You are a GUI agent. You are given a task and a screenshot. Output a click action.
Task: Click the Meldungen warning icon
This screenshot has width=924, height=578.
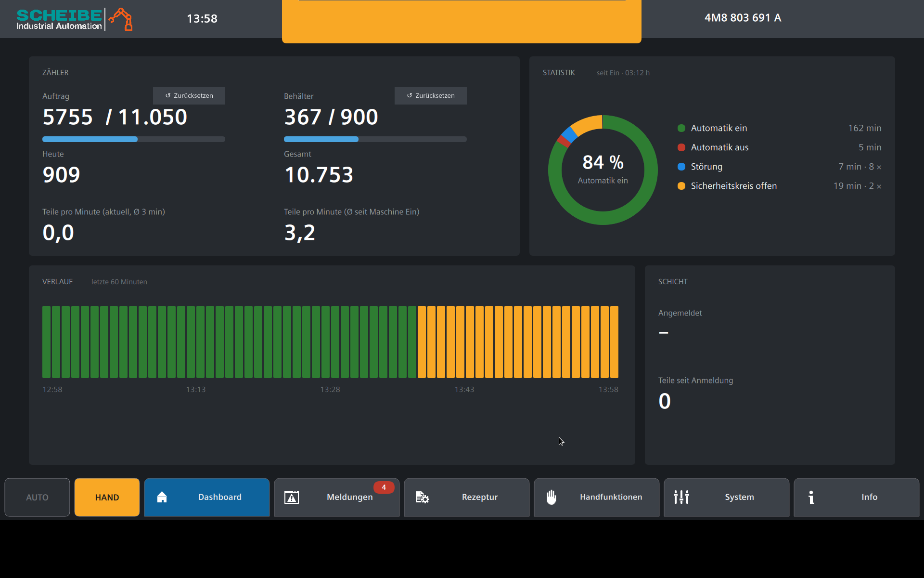292,497
